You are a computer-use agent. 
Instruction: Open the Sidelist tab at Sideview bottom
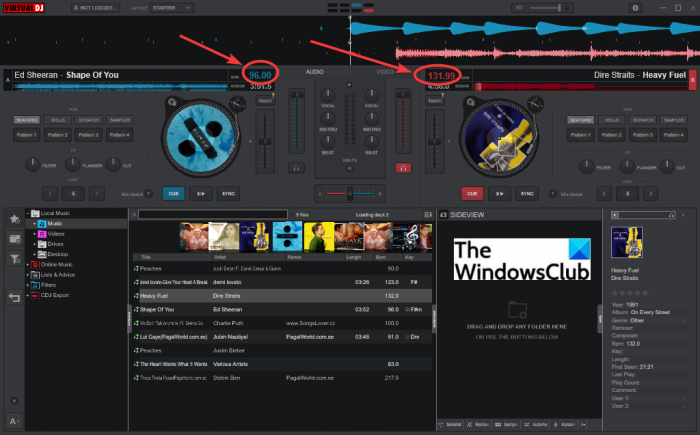(450, 424)
